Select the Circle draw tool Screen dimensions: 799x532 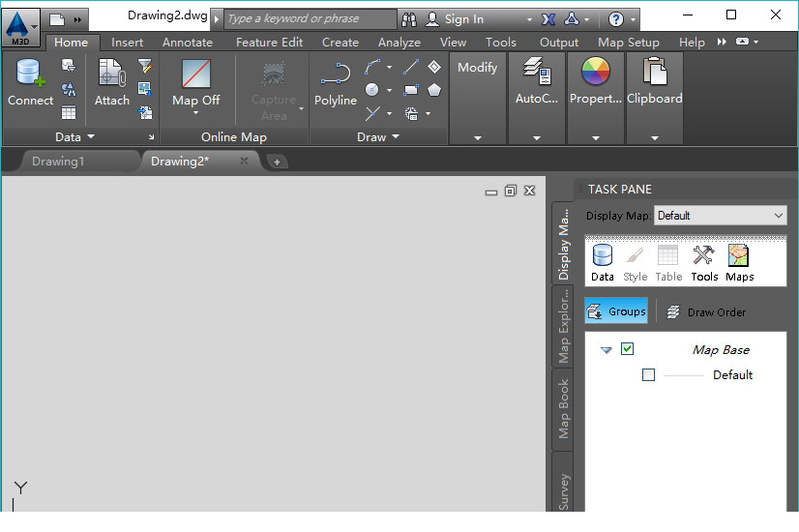coord(372,90)
